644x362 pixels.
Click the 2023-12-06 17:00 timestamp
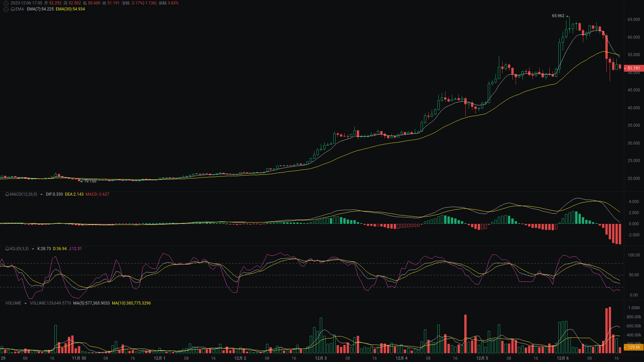click(26, 3)
